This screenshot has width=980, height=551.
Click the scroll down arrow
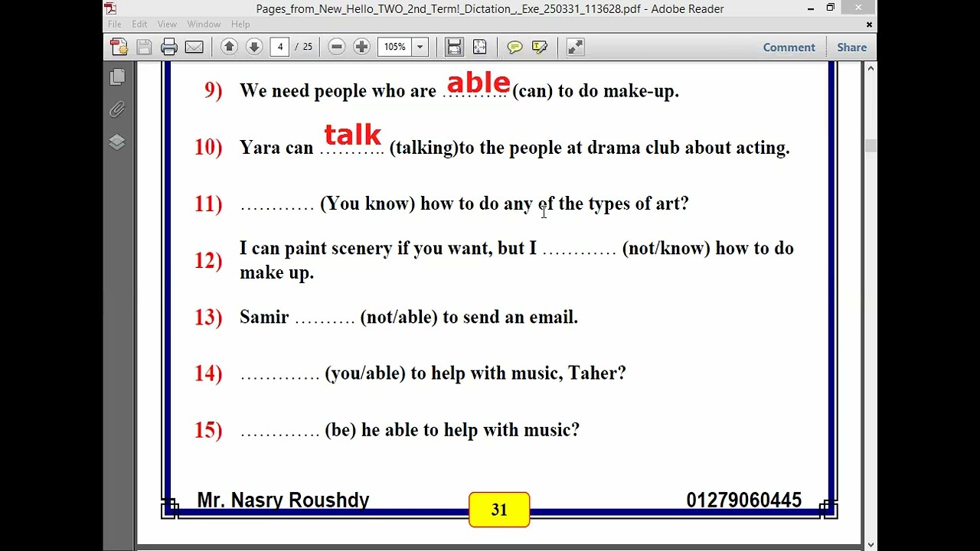(871, 544)
